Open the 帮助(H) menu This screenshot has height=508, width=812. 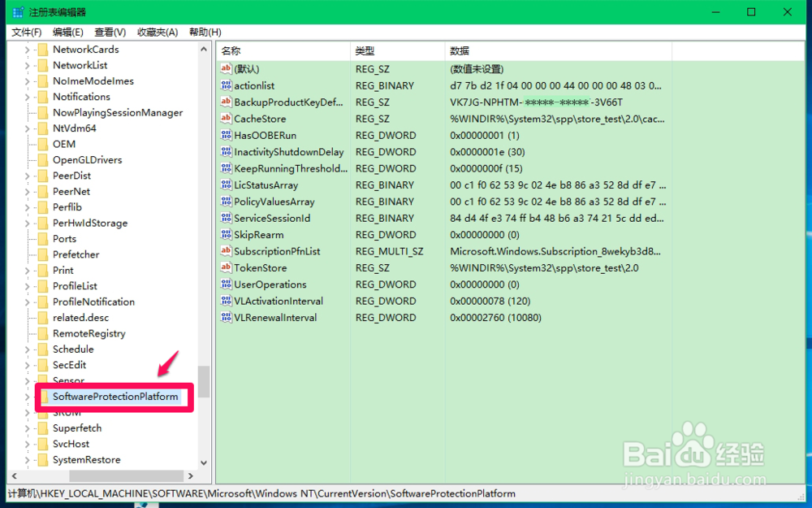205,33
